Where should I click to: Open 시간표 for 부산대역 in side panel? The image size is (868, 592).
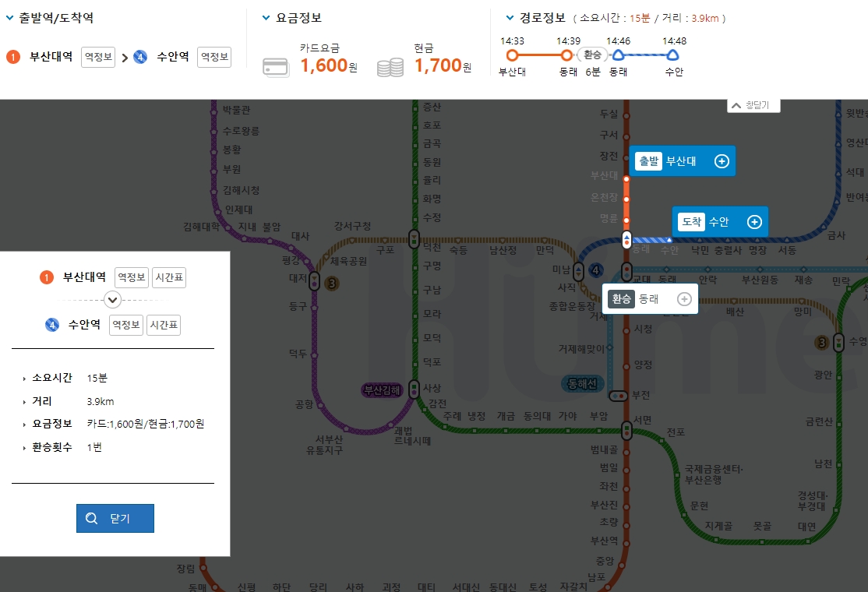pyautogui.click(x=169, y=277)
